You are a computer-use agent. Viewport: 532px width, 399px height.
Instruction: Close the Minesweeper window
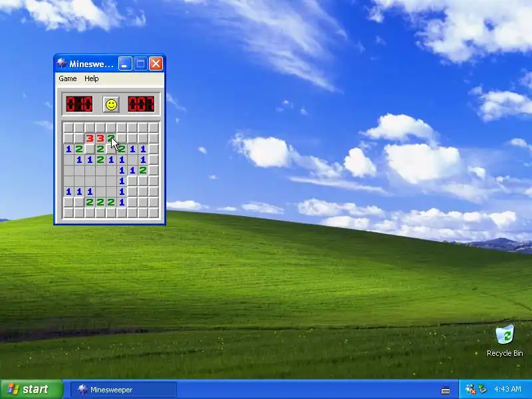(x=156, y=63)
